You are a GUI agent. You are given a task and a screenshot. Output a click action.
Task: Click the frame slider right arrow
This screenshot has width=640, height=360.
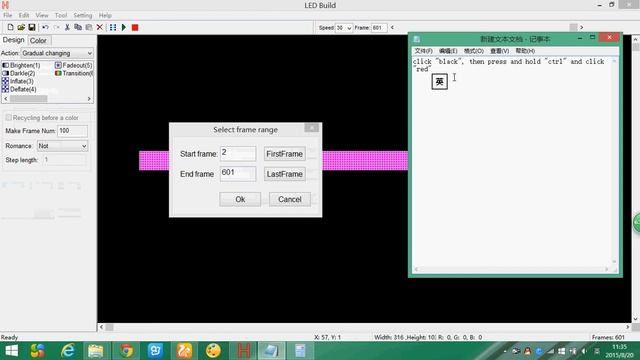582,27
